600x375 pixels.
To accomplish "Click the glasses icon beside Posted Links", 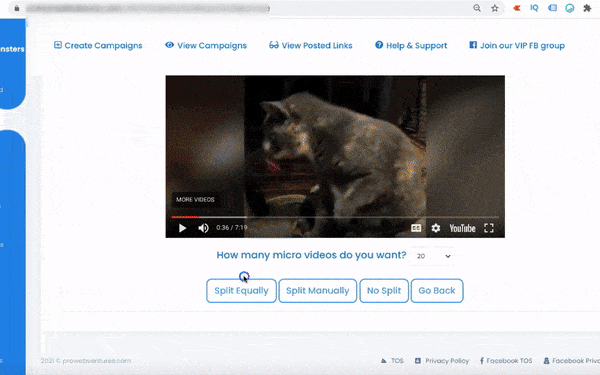I will [x=274, y=45].
